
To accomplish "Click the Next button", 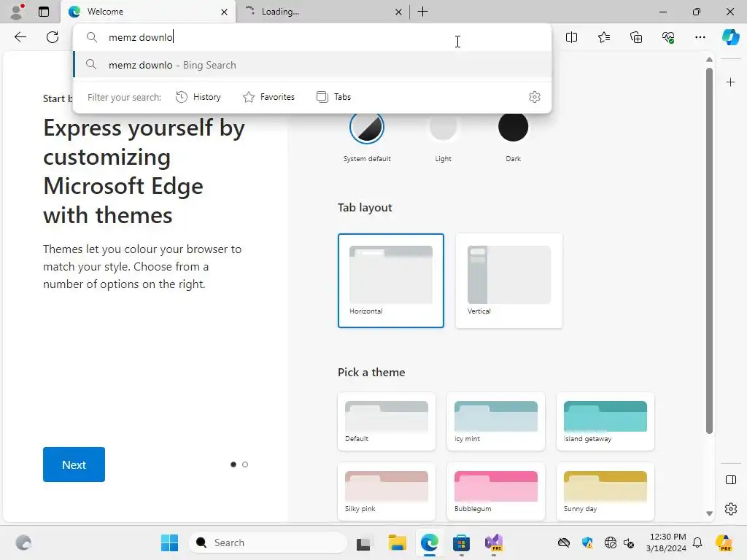I will (x=74, y=464).
